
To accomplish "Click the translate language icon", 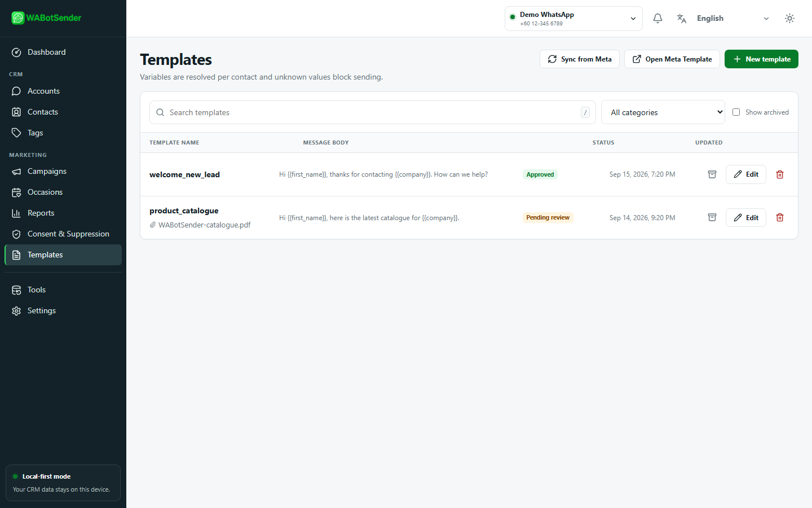I will 682,19.
